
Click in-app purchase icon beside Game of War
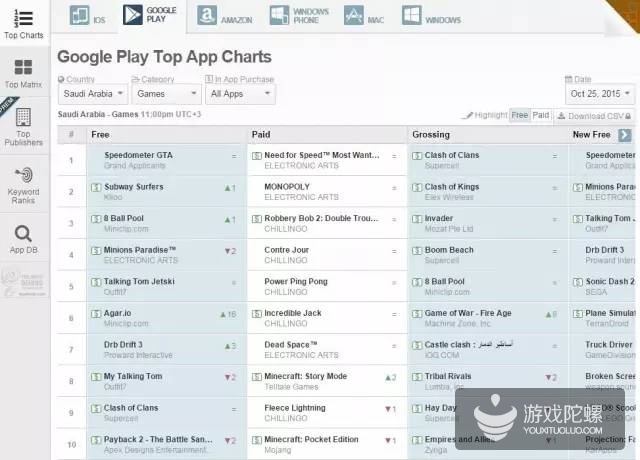pyautogui.click(x=417, y=314)
